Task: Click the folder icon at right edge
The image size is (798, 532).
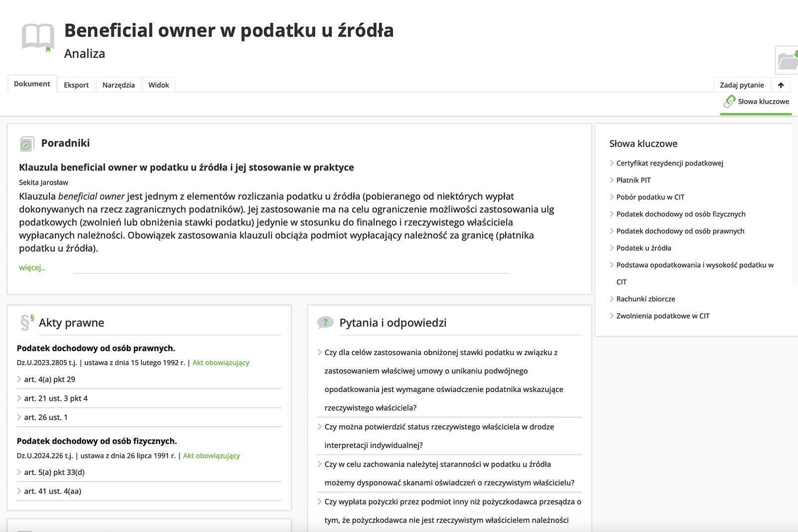Action: [788, 61]
